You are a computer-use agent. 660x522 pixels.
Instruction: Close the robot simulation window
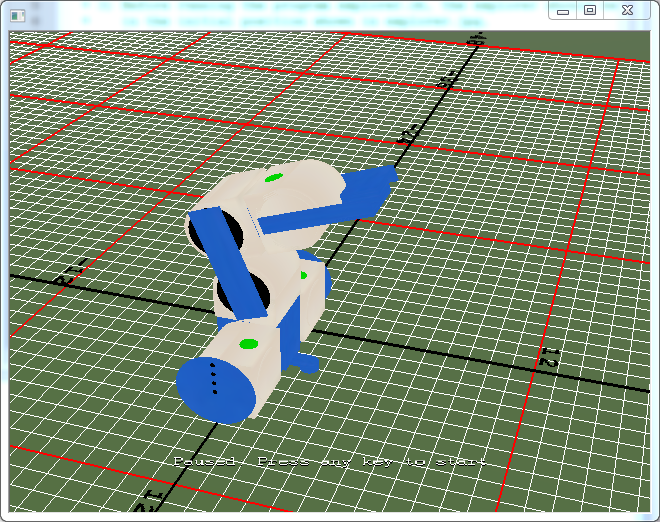627,11
